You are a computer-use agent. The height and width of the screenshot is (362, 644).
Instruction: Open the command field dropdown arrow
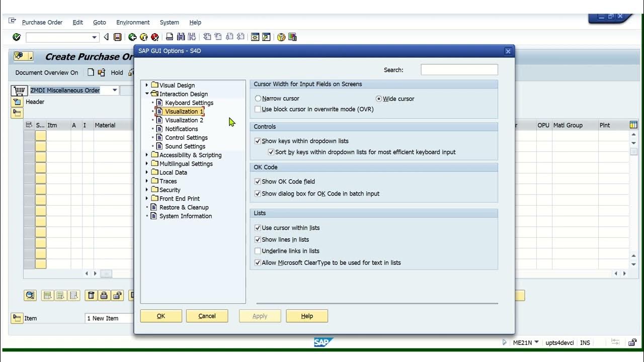coord(94,37)
